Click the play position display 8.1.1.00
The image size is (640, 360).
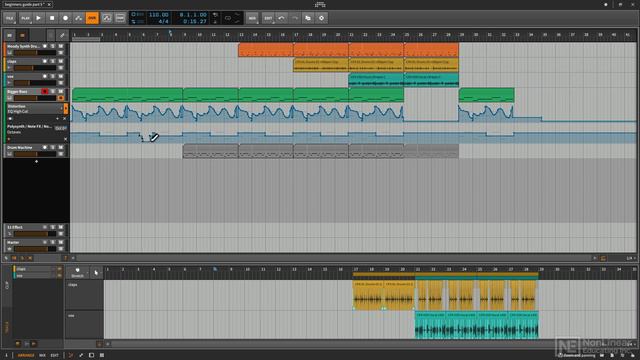[193, 15]
